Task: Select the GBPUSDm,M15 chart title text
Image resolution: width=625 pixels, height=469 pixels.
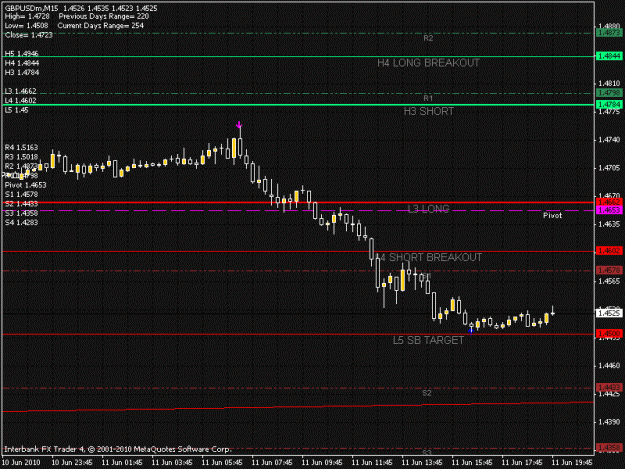Action: tap(31, 8)
